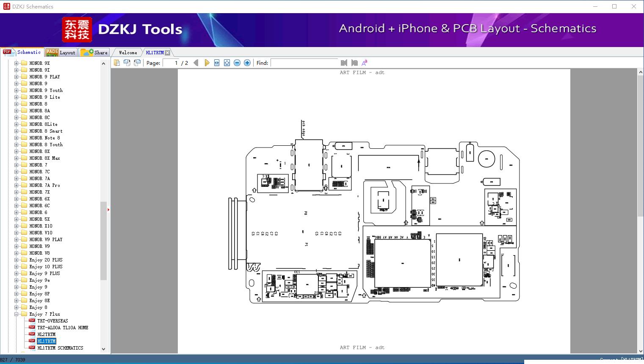Open the Share tab

pyautogui.click(x=94, y=53)
